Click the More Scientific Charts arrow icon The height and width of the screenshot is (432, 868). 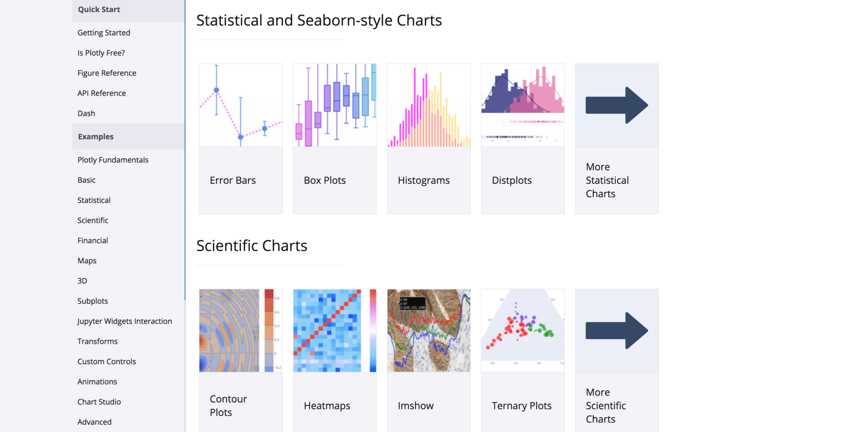point(617,331)
